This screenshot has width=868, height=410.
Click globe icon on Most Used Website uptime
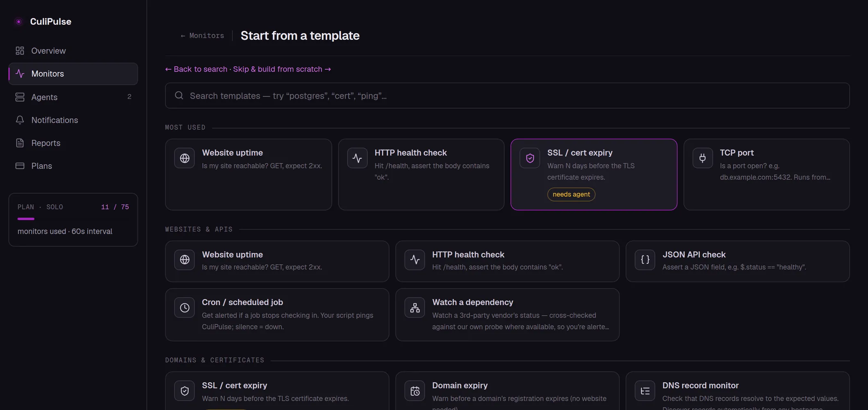click(185, 158)
